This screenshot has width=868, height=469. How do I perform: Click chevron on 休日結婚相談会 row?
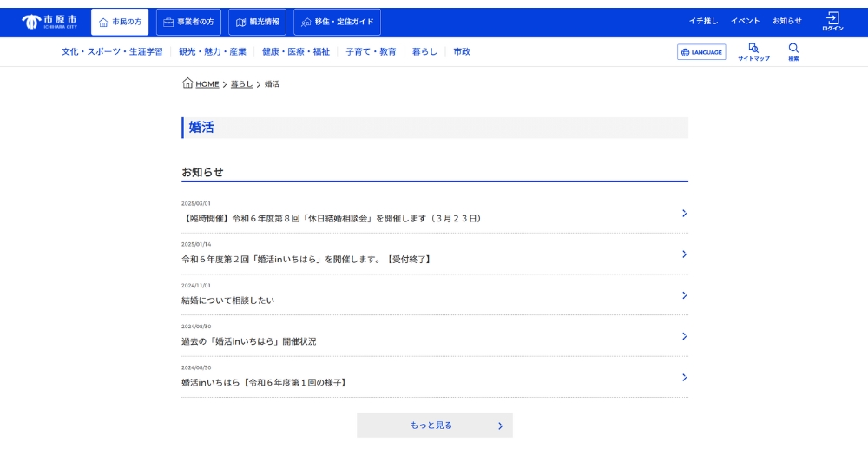pos(684,213)
